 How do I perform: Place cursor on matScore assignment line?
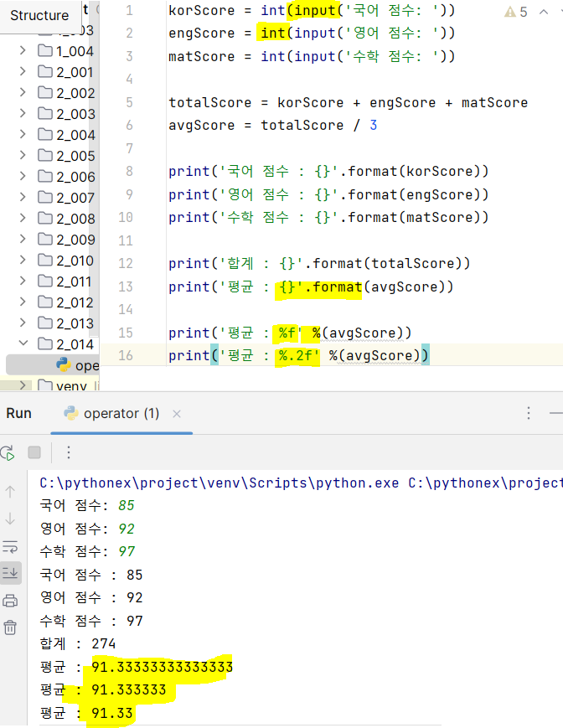click(312, 56)
